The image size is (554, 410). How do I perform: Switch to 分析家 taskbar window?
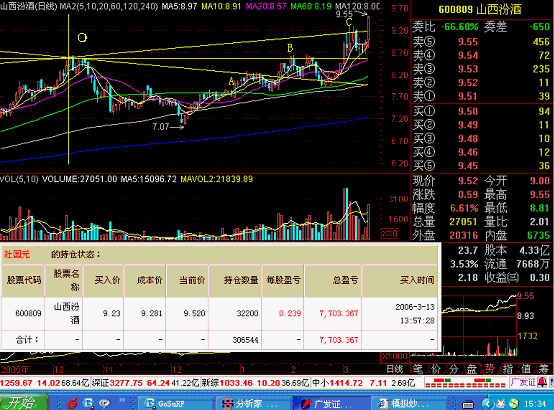pos(253,403)
